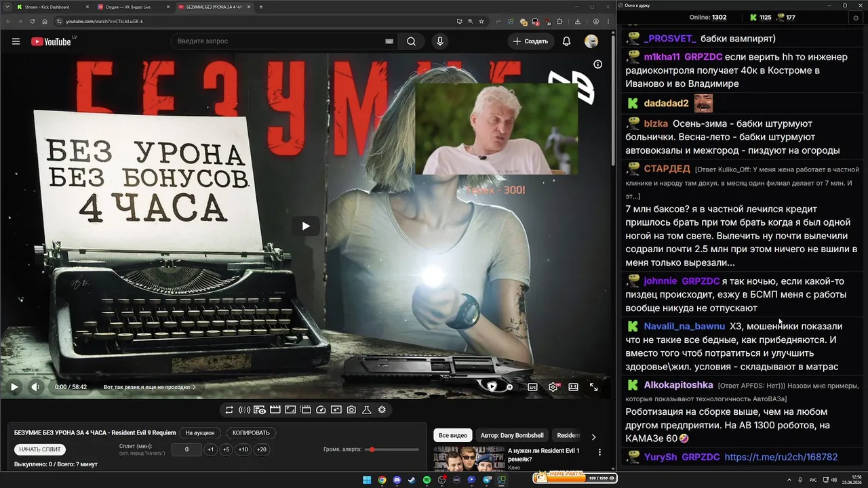This screenshot has width=868, height=488.
Task: Toggle subtitles in the player
Action: click(532, 387)
